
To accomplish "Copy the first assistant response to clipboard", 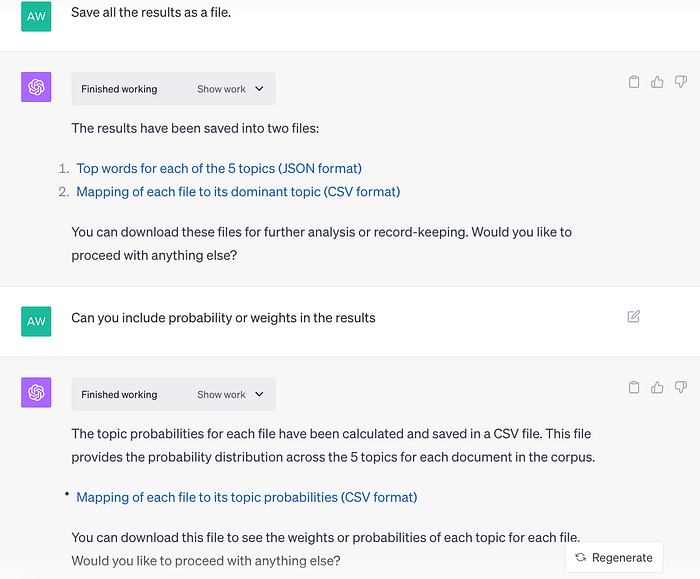I will 633,82.
